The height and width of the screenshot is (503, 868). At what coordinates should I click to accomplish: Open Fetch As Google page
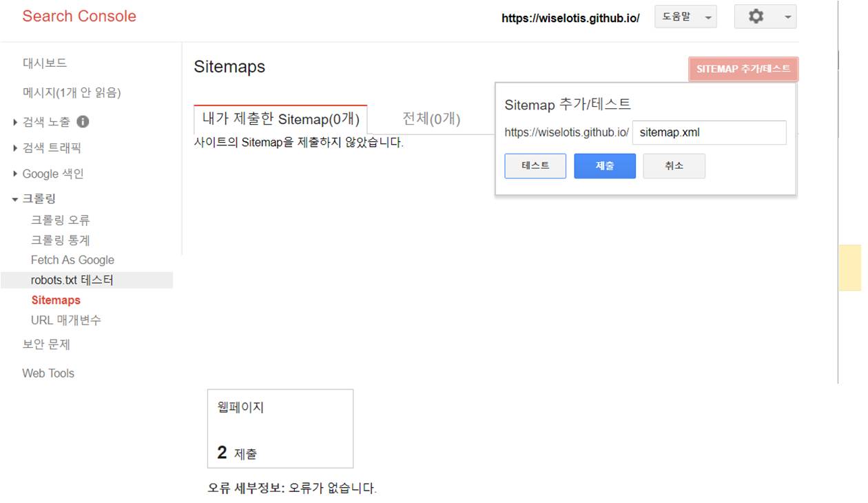[72, 260]
